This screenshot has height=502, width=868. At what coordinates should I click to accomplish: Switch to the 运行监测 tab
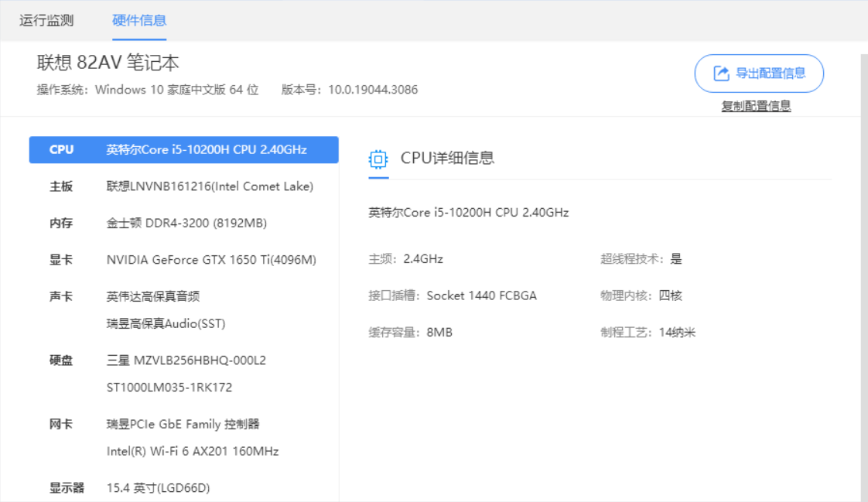[46, 20]
